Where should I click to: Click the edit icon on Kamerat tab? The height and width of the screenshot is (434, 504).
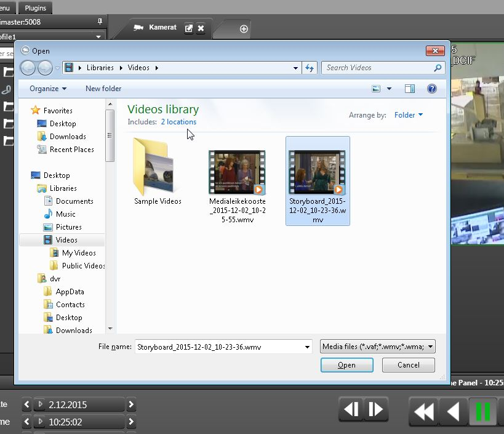[189, 28]
